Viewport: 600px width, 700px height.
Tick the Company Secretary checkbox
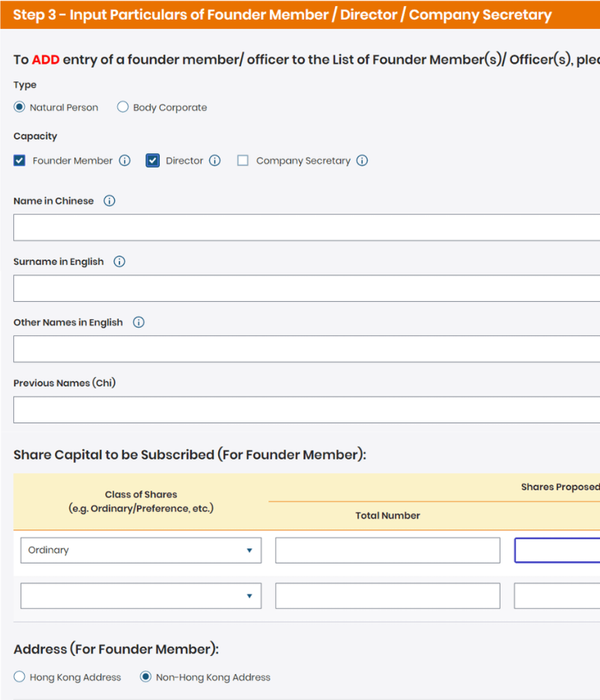pyautogui.click(x=243, y=161)
